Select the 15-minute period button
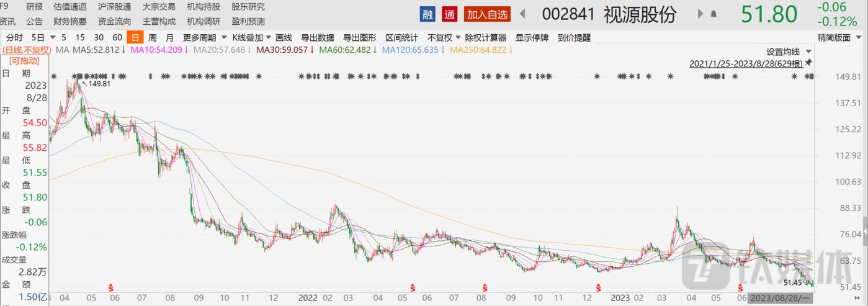This screenshot has height=306, width=868. click(x=81, y=37)
